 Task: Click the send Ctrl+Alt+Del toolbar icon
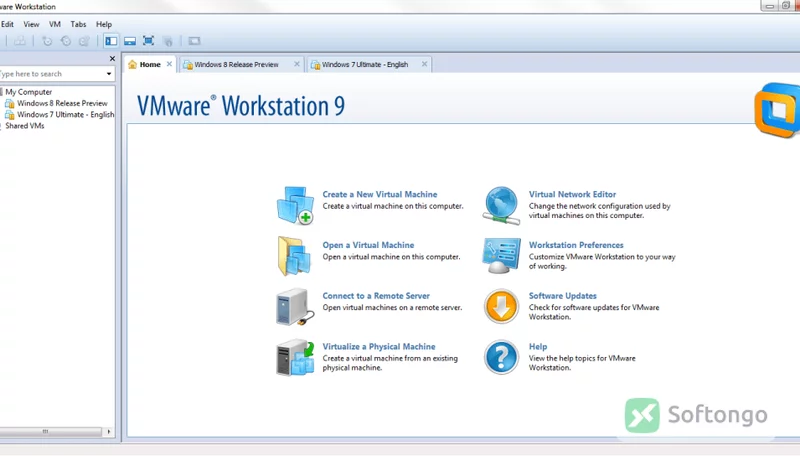(x=20, y=41)
